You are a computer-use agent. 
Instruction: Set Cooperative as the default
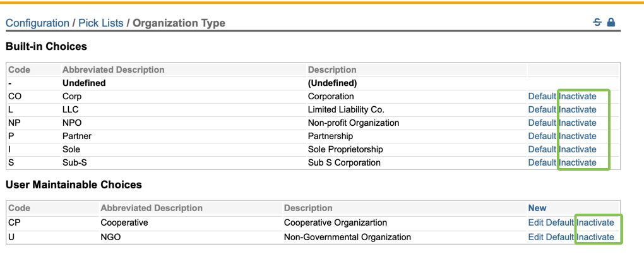559,222
